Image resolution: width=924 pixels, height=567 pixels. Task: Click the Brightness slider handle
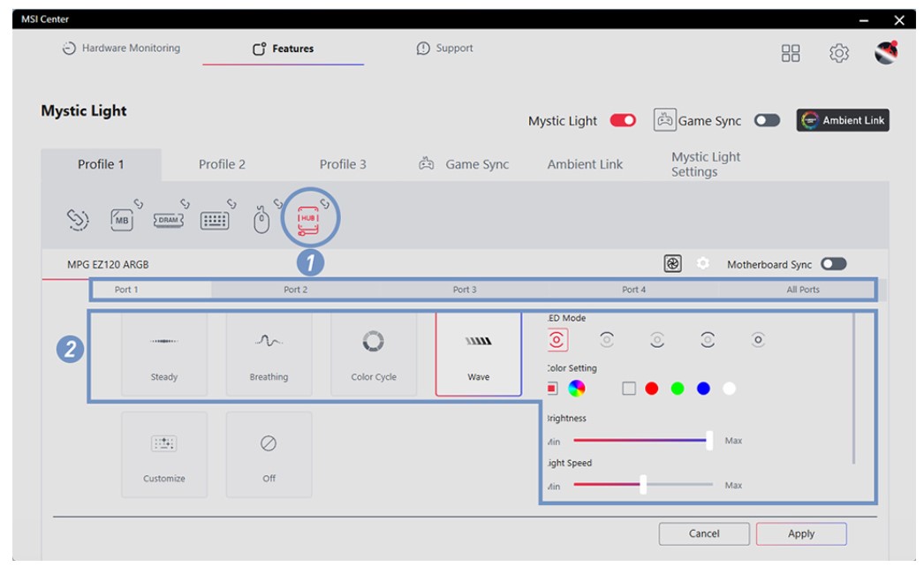tap(709, 441)
